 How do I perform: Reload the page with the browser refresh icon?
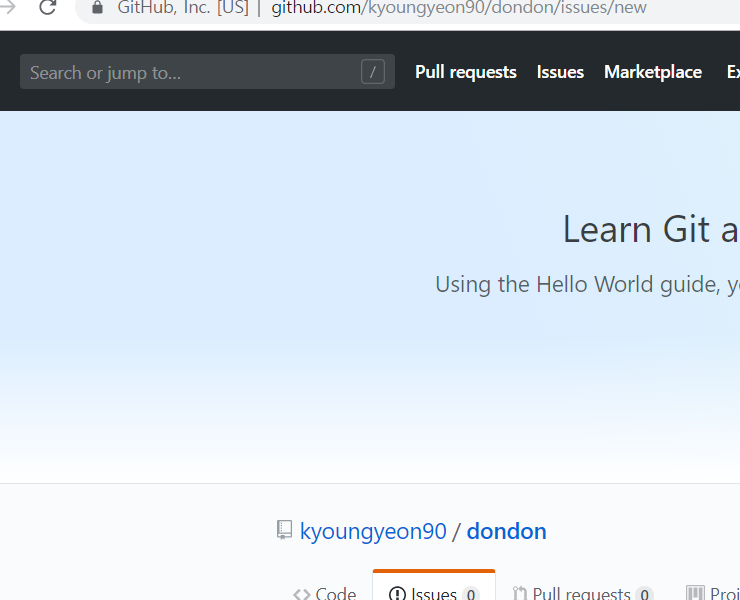47,7
